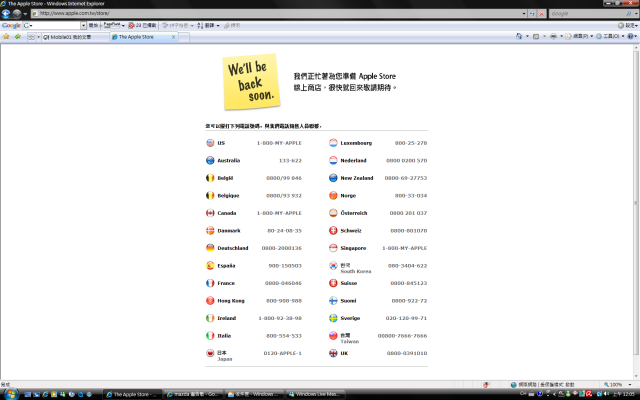Click the Taiwan flag icon
Image resolution: width=640 pixels, height=400 pixels.
pos(333,336)
